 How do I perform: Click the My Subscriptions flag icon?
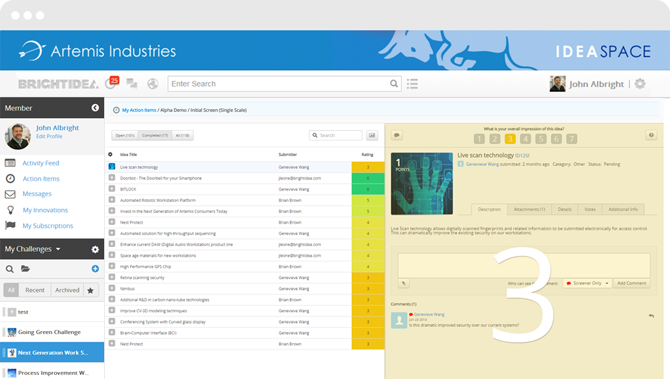pyautogui.click(x=10, y=225)
